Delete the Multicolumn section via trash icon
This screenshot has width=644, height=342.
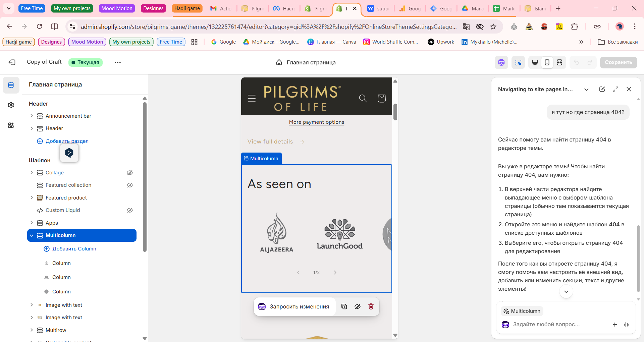[371, 306]
